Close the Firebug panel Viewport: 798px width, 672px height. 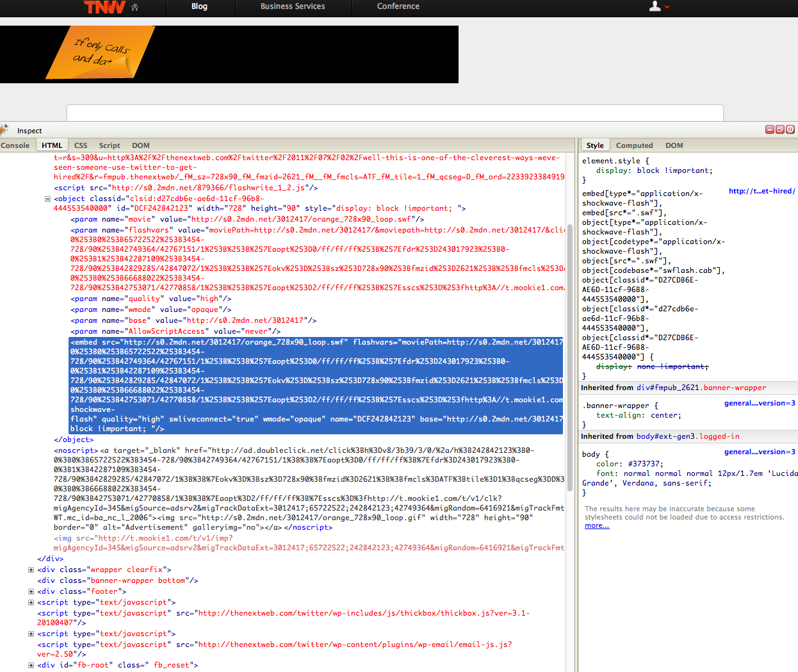click(790, 129)
